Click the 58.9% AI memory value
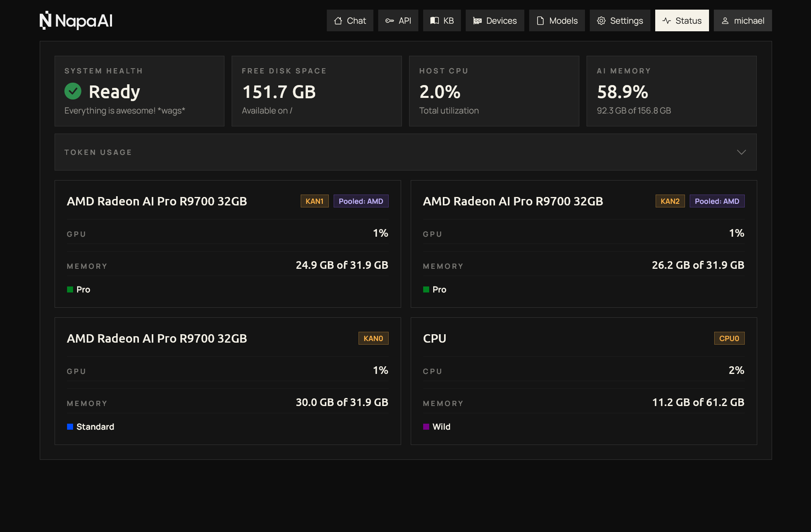This screenshot has height=532, width=811. point(622,92)
